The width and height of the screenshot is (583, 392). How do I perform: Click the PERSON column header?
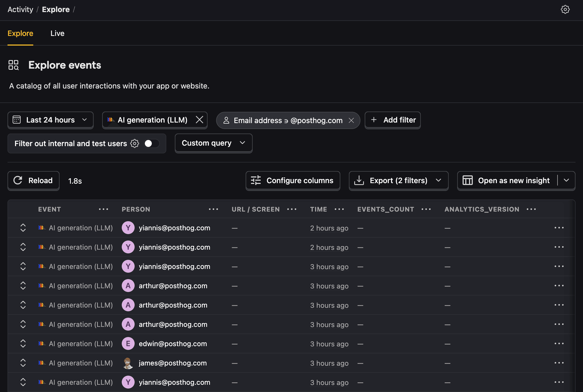(136, 209)
